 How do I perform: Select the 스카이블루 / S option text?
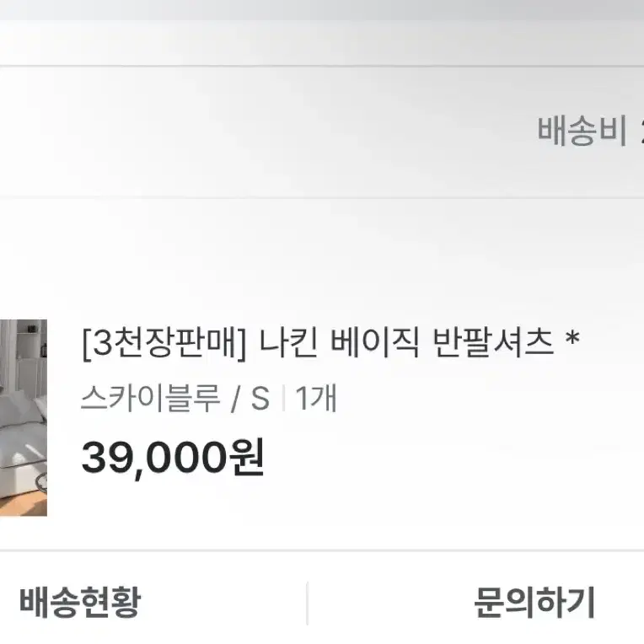175,399
